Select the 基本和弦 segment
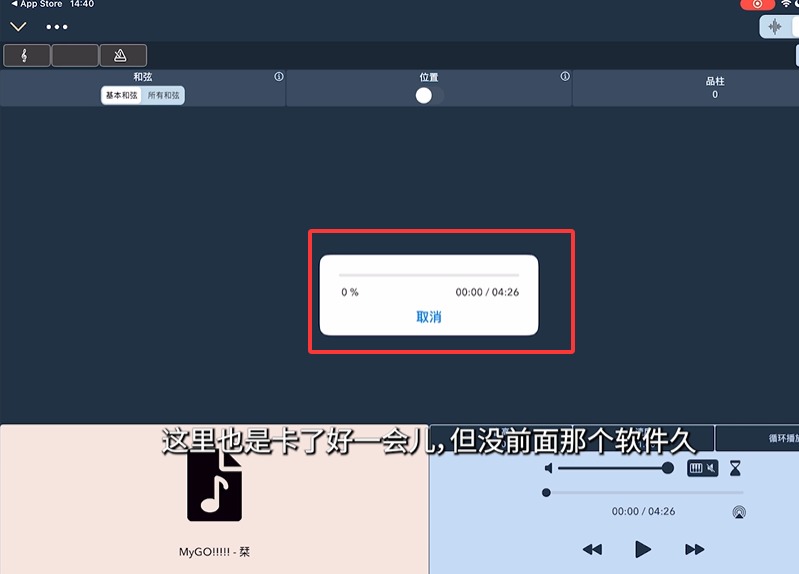799x574 pixels. point(122,96)
